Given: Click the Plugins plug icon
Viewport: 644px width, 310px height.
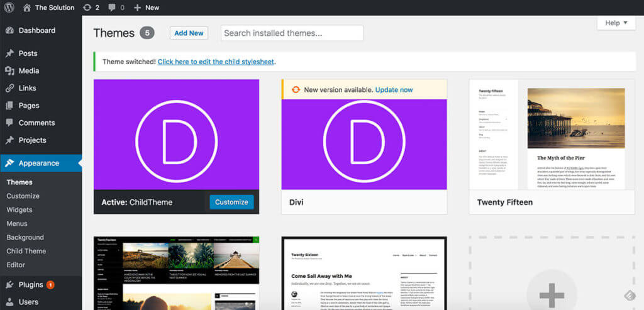Looking at the screenshot, I should [10, 285].
